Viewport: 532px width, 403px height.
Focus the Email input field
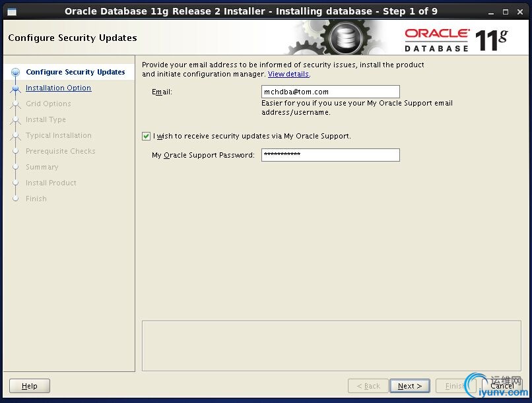pos(331,92)
